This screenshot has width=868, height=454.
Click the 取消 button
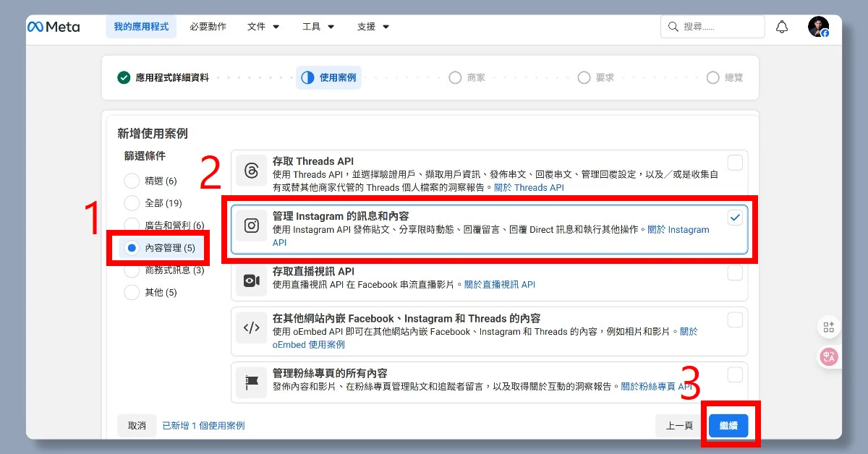137,426
